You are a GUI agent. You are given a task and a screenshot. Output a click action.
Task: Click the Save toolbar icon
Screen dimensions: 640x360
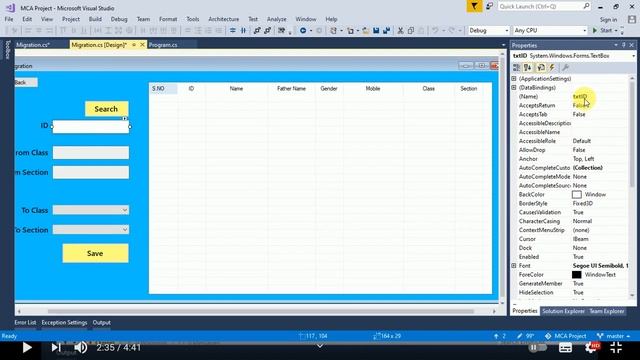tap(376, 31)
